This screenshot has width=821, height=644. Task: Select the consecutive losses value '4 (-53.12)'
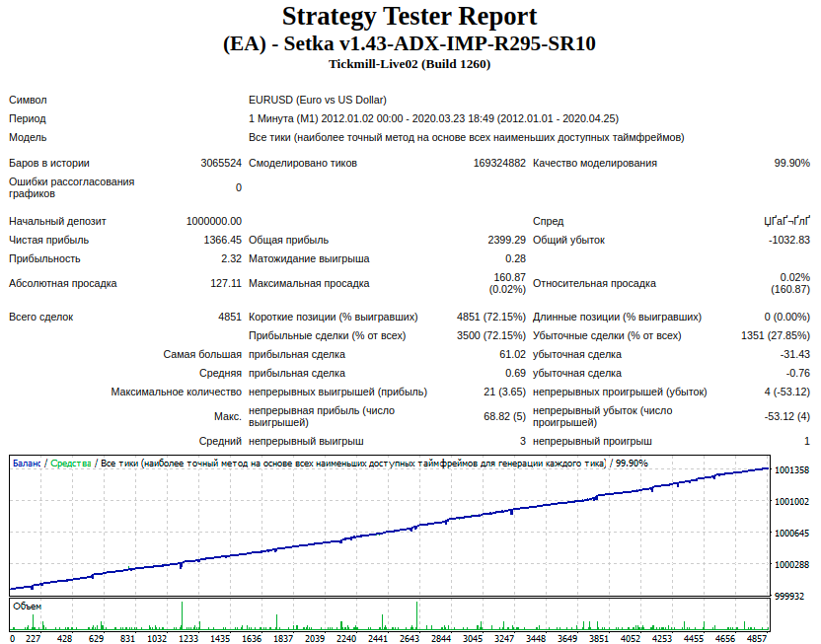tap(787, 393)
